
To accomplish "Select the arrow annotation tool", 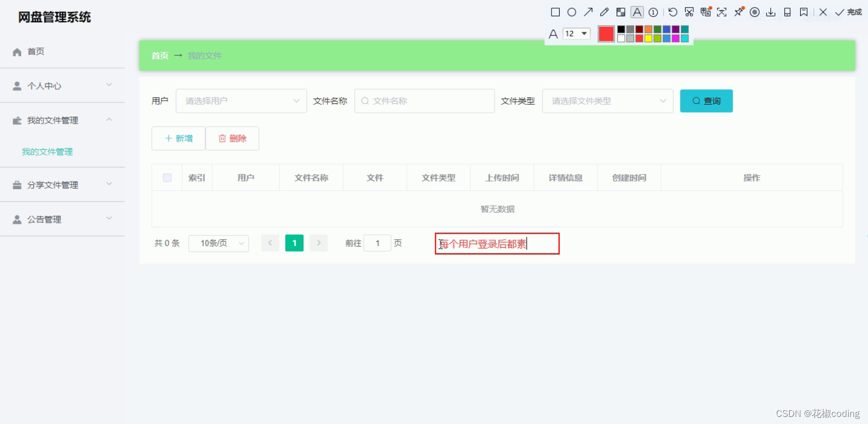I will point(588,12).
